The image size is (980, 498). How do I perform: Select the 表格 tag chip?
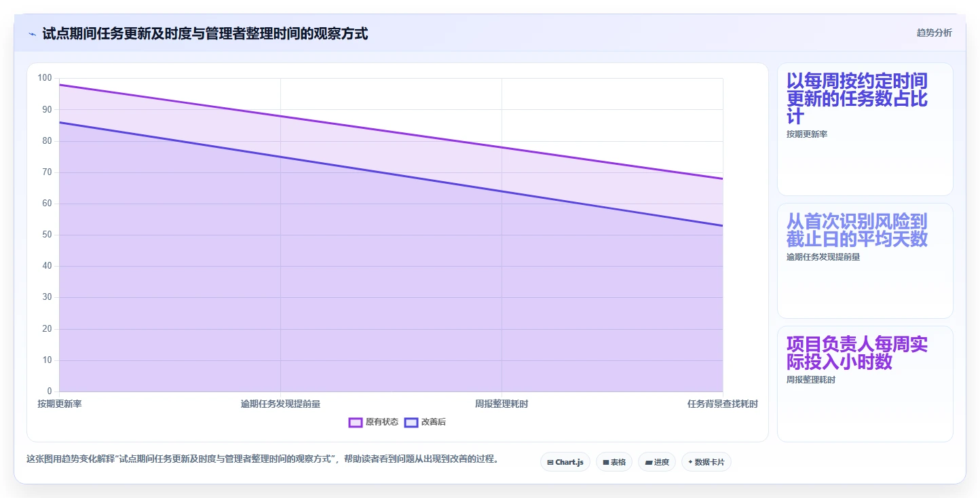click(x=614, y=462)
